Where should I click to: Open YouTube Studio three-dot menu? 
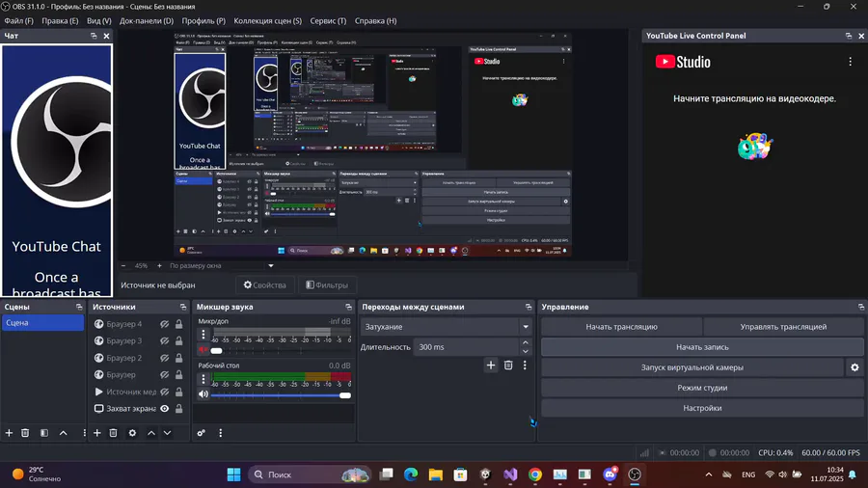[x=851, y=62]
